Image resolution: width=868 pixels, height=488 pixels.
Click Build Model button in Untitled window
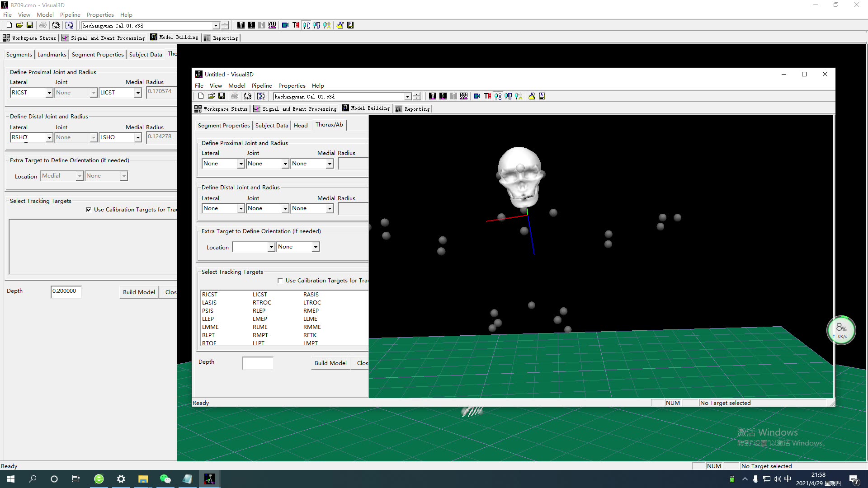[330, 363]
